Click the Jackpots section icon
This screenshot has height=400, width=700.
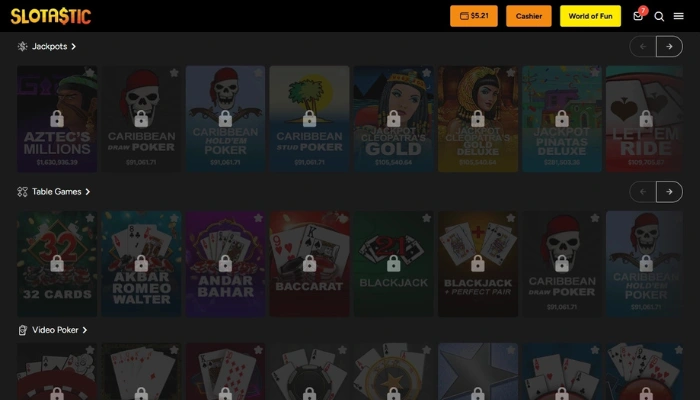tap(22, 46)
